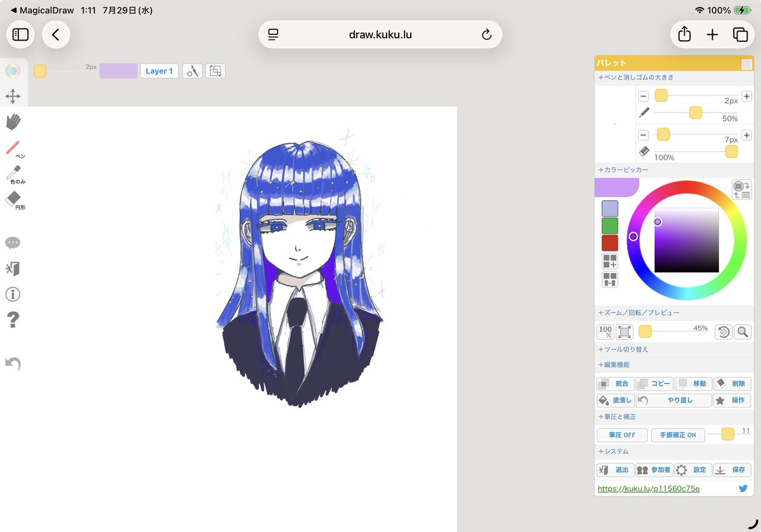Toggle 手振補正 ON stabilizer
This screenshot has height=532, width=761.
coord(677,435)
